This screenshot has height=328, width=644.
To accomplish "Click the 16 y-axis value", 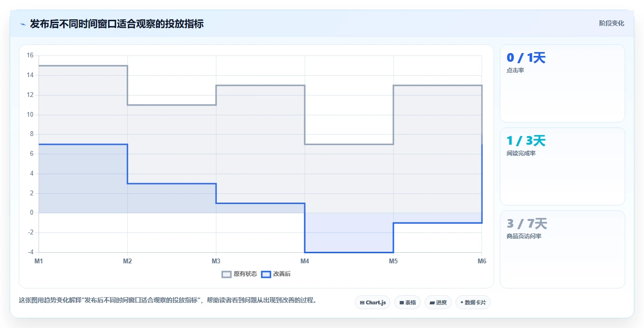I will (30, 55).
